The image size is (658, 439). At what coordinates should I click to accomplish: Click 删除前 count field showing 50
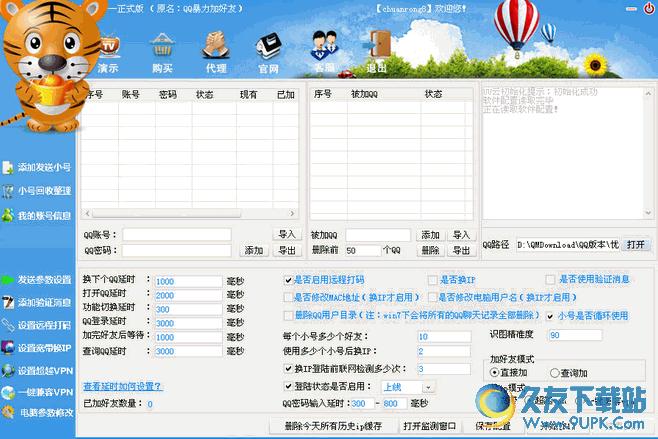point(363,251)
